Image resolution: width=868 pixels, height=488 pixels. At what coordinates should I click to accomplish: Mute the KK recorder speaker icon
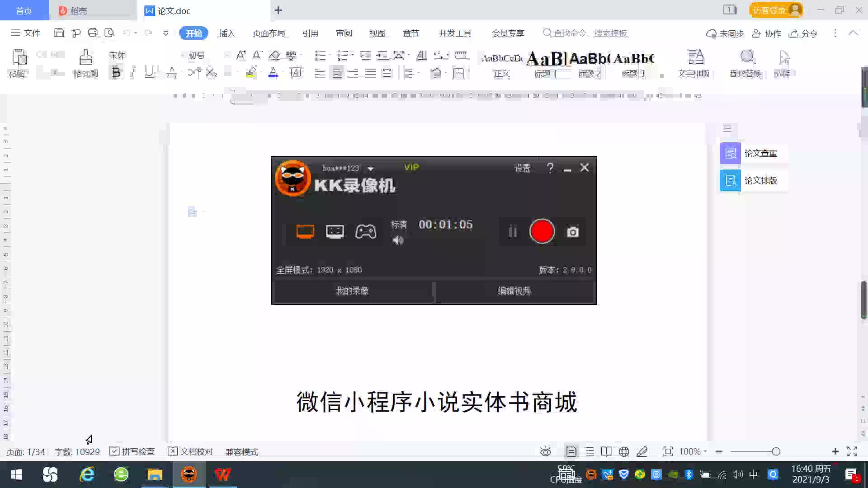pos(398,240)
